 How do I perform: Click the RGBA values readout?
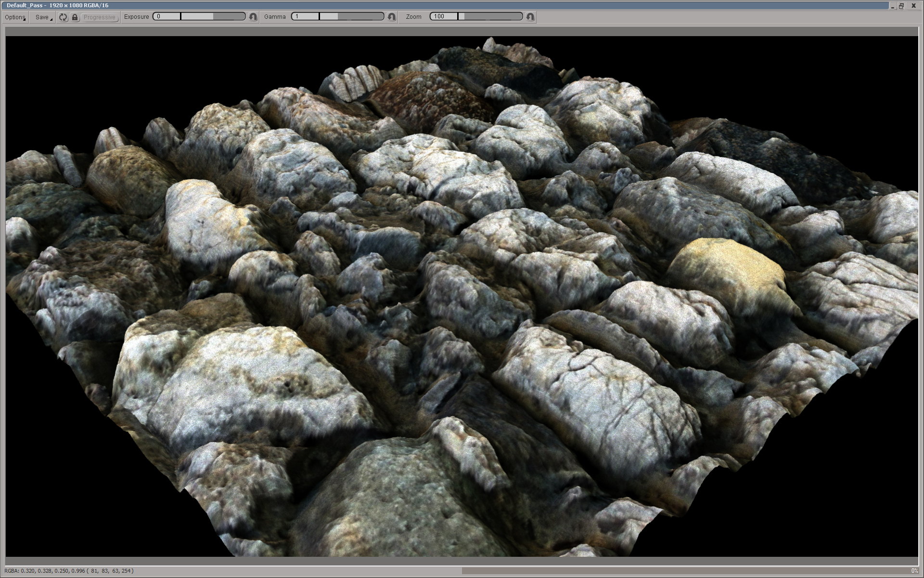pos(69,571)
